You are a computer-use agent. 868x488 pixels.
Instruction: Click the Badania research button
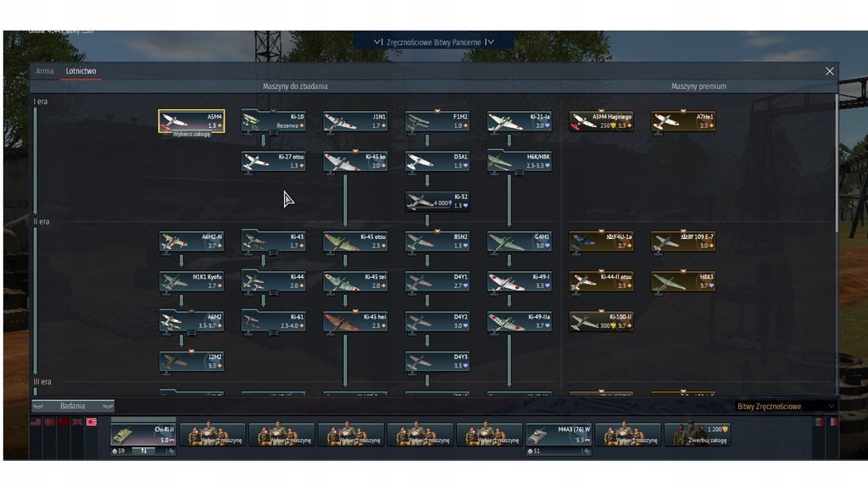pos(73,406)
